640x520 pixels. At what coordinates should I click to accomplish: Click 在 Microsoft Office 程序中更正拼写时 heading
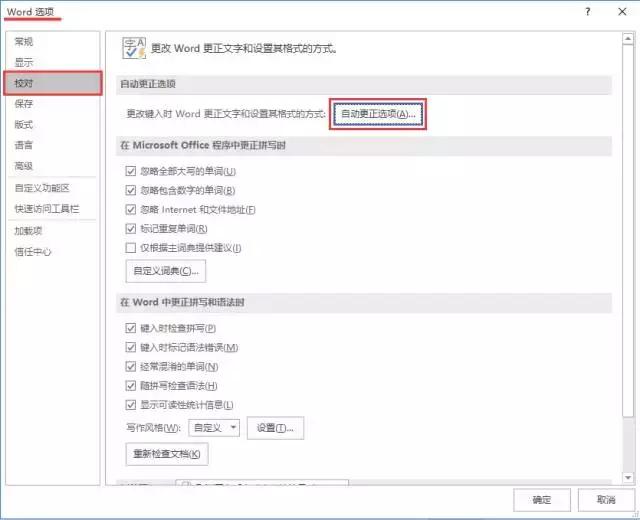pos(203,145)
